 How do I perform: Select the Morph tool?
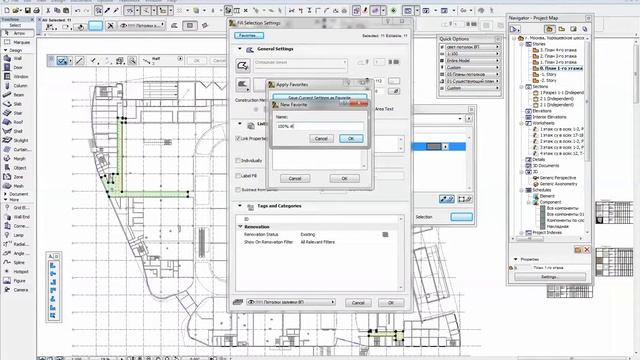coord(17,159)
